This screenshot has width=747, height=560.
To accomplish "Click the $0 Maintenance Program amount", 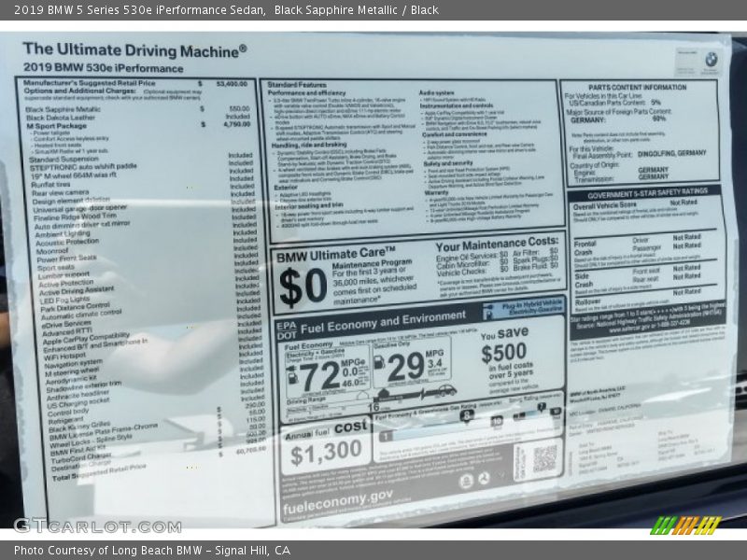I will 302,287.
